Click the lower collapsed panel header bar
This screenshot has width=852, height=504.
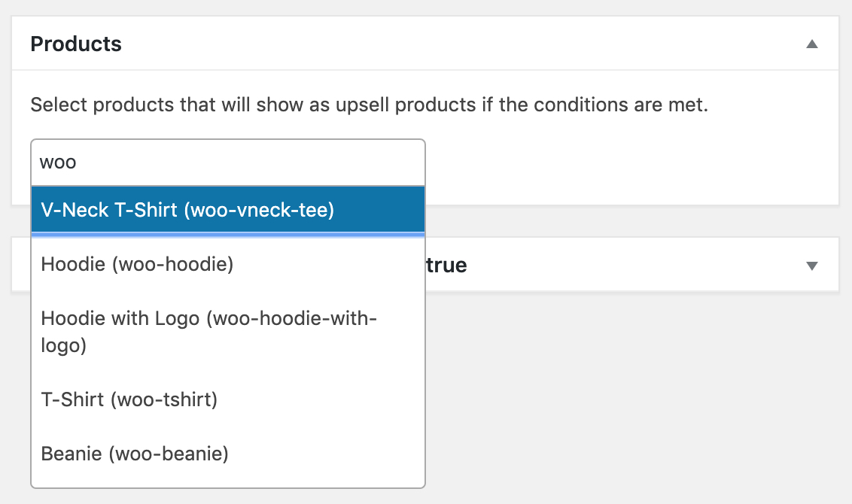(602, 264)
